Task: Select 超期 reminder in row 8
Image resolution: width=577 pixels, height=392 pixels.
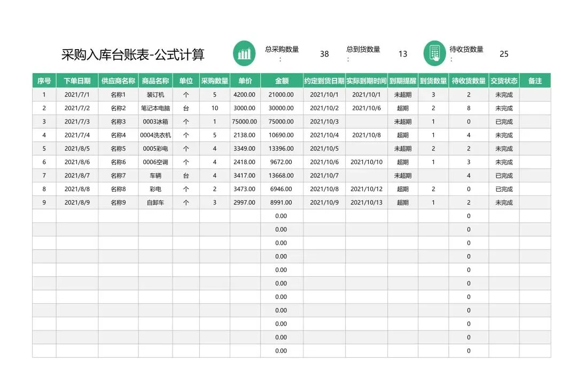Action: tap(403, 189)
